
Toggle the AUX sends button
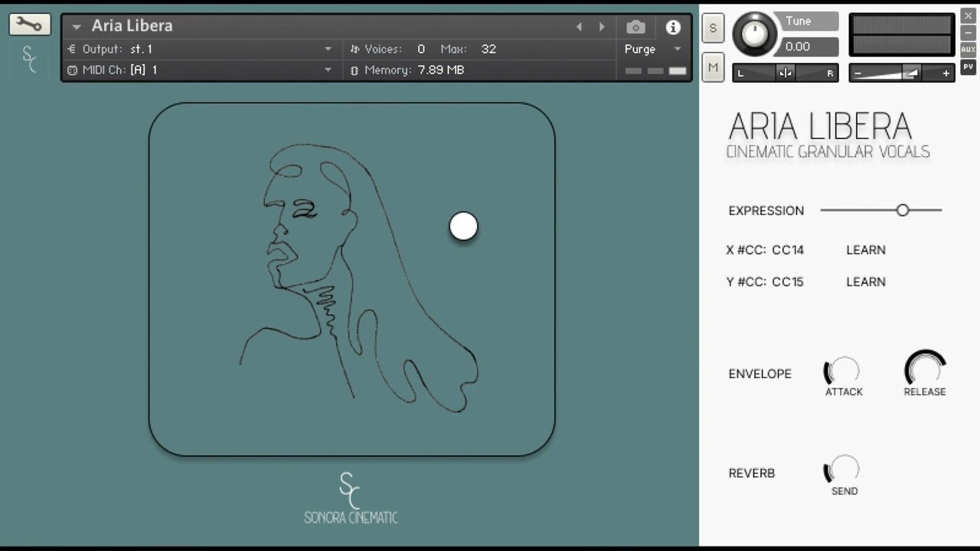point(969,50)
